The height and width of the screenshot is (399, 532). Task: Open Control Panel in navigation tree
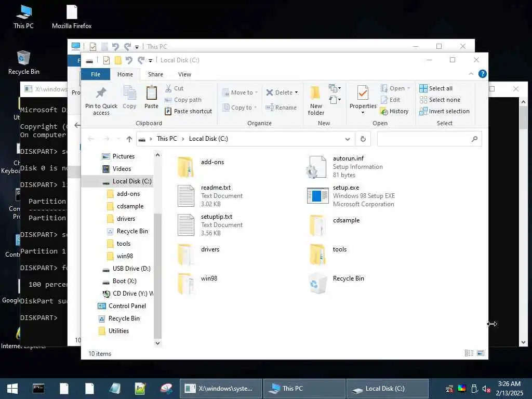tap(122, 306)
